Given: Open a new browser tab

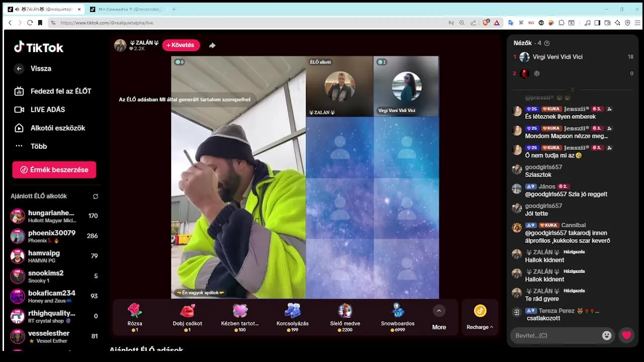Looking at the screenshot, I should point(174,9).
